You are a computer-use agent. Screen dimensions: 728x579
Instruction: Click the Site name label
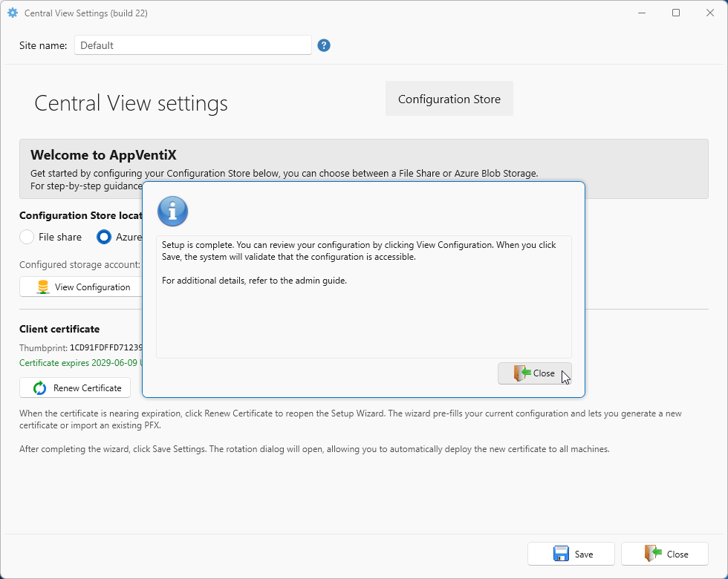tap(43, 45)
